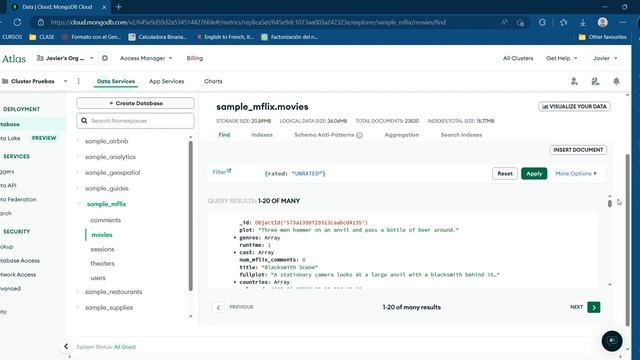Click Visualize Your Data button
Image resolution: width=640 pixels, height=360 pixels.
click(574, 107)
